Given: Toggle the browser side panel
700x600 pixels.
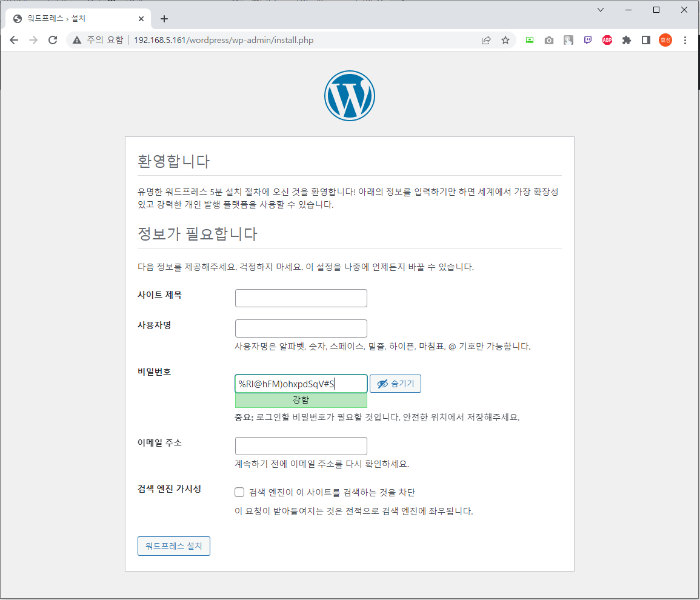Looking at the screenshot, I should coord(646,40).
